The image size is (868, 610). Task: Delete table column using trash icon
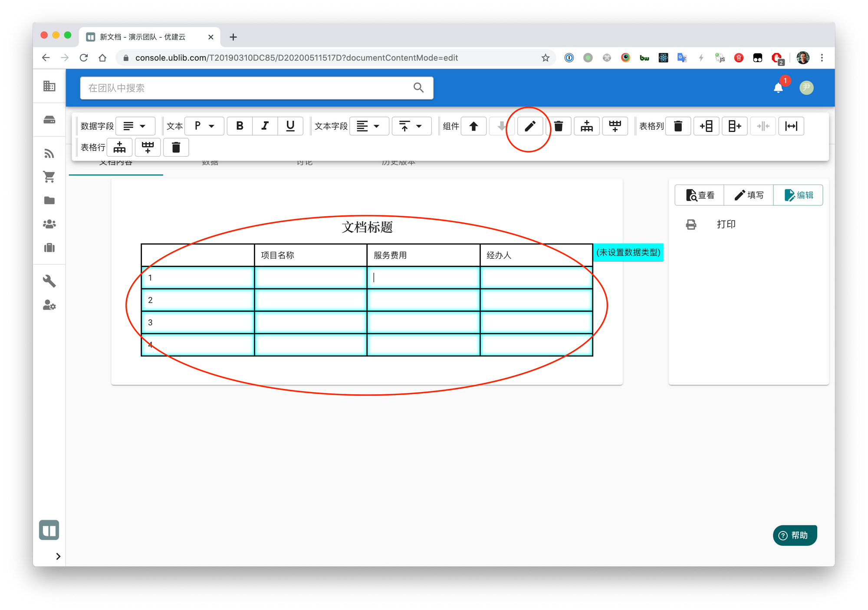click(x=678, y=126)
